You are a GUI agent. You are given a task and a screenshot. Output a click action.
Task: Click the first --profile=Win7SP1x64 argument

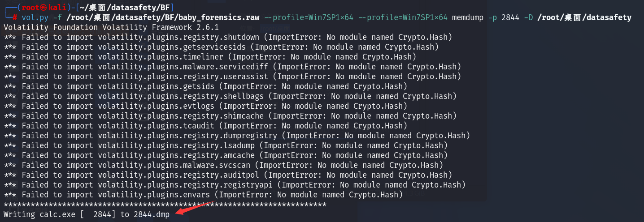point(309,17)
